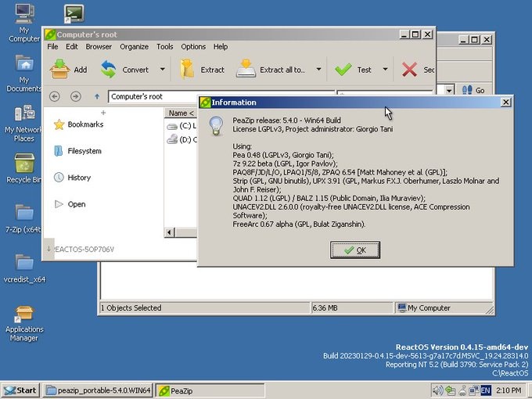
Task: Open the Edit menu
Action: point(72,46)
